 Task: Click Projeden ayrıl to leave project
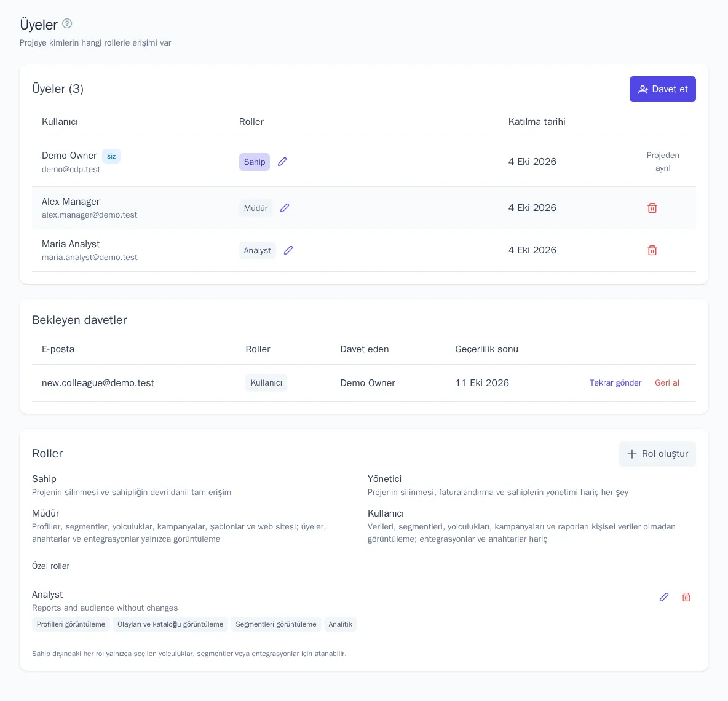coord(663,162)
